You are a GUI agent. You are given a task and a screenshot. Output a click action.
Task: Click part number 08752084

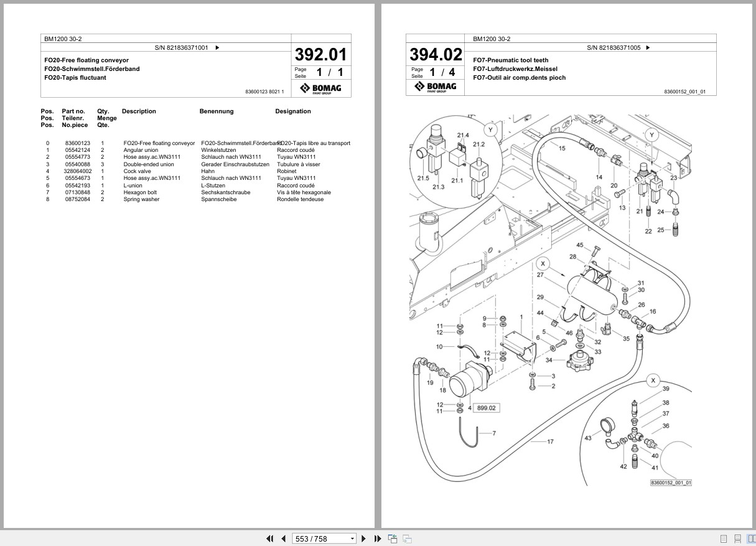point(77,199)
